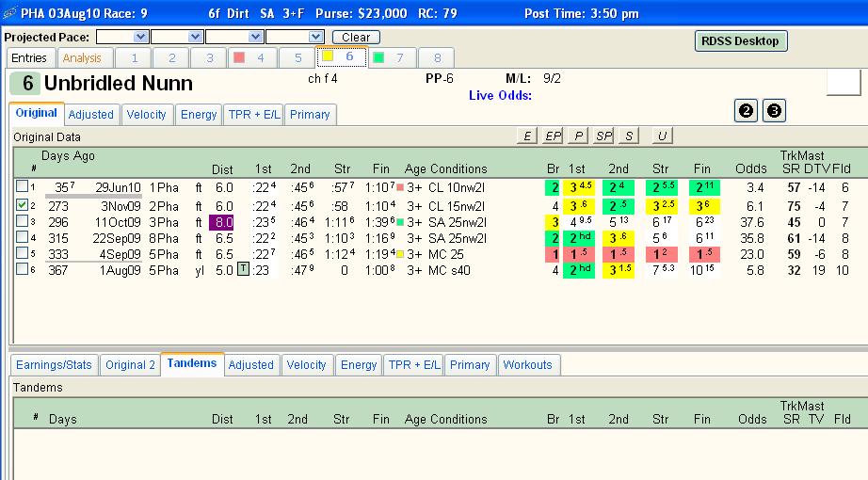Open the upper Adjusted tab
Viewport: 868px width, 480px height.
point(90,115)
